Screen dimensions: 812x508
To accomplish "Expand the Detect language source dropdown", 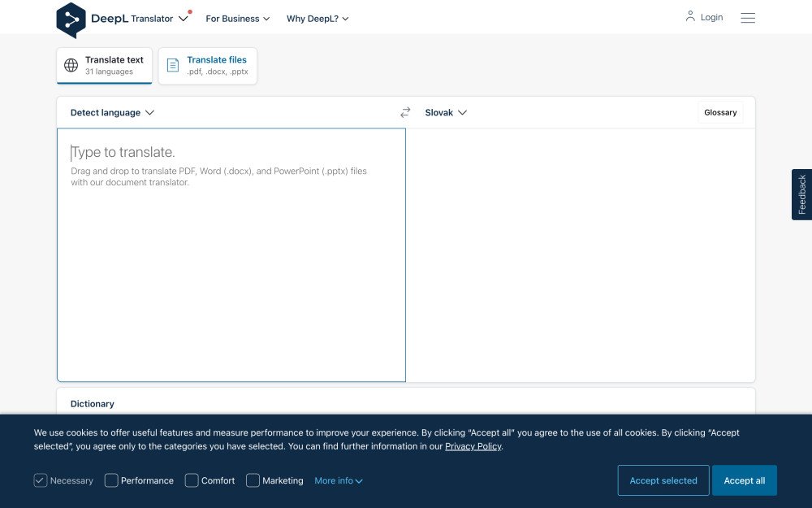I will (112, 113).
